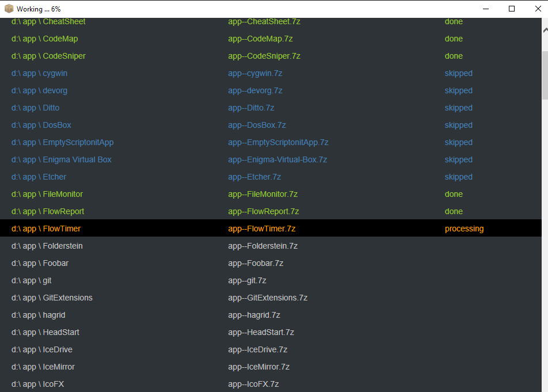
Task: Click archive name app--Etcher.7z
Action: 254,177
